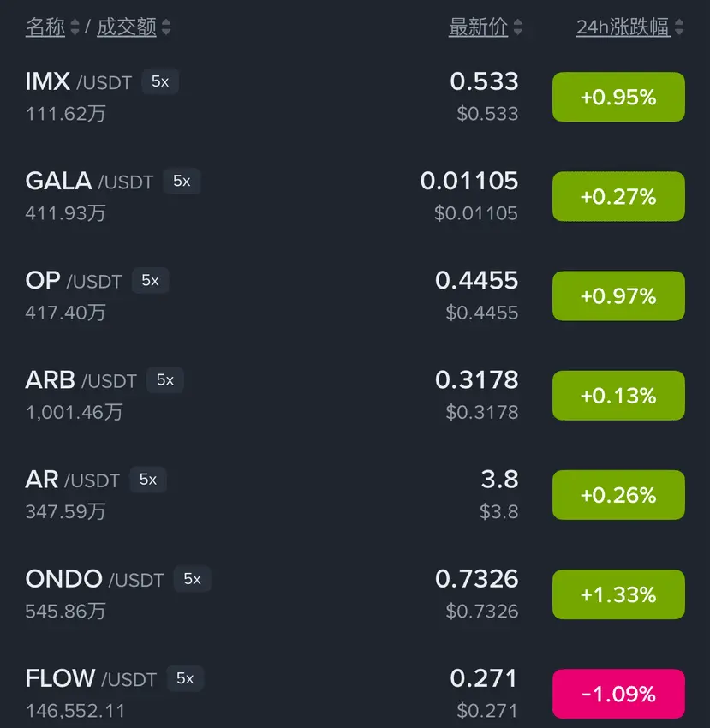Click the sort arrows next to 成交额
The image size is (710, 728).
[166, 27]
